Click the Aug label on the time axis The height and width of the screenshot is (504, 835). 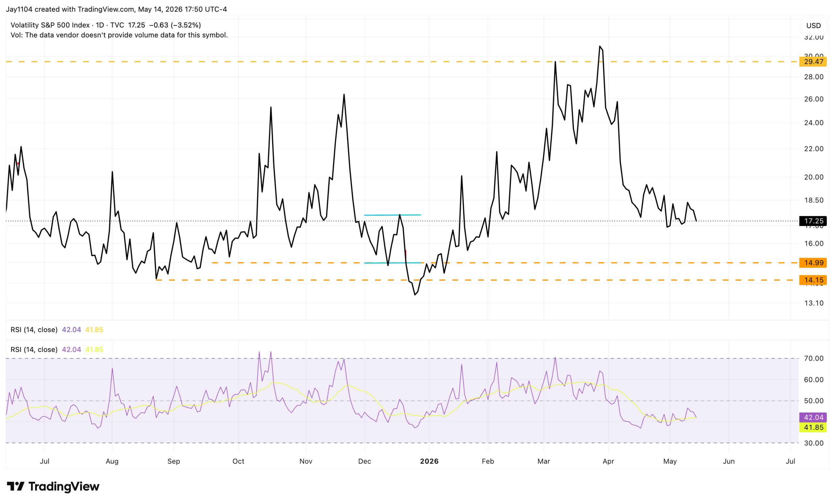(112, 461)
